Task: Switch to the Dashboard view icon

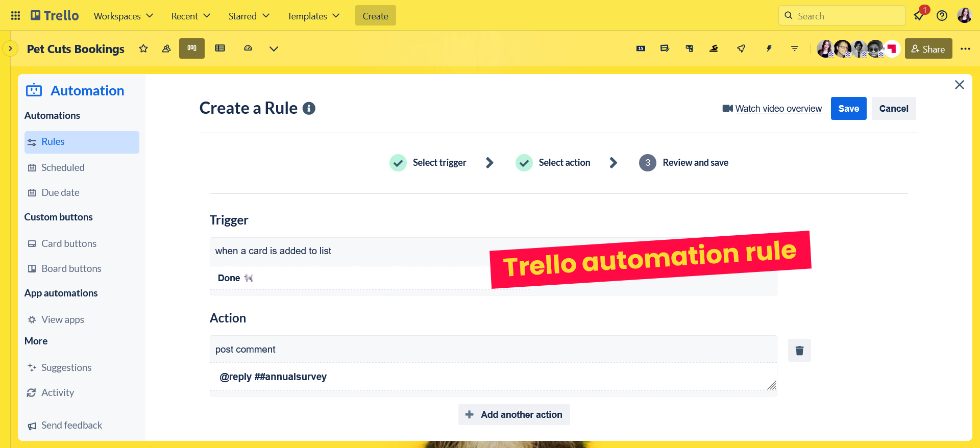Action: point(248,48)
